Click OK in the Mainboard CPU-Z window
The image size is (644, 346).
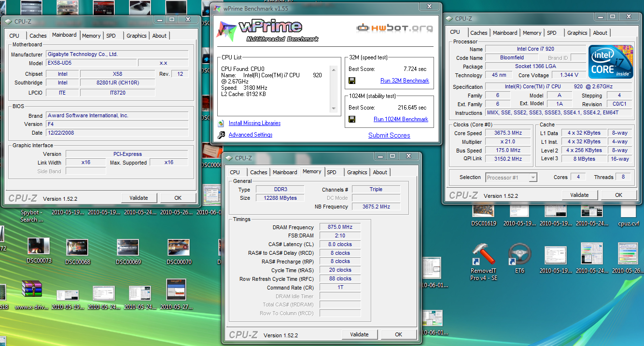[178, 198]
